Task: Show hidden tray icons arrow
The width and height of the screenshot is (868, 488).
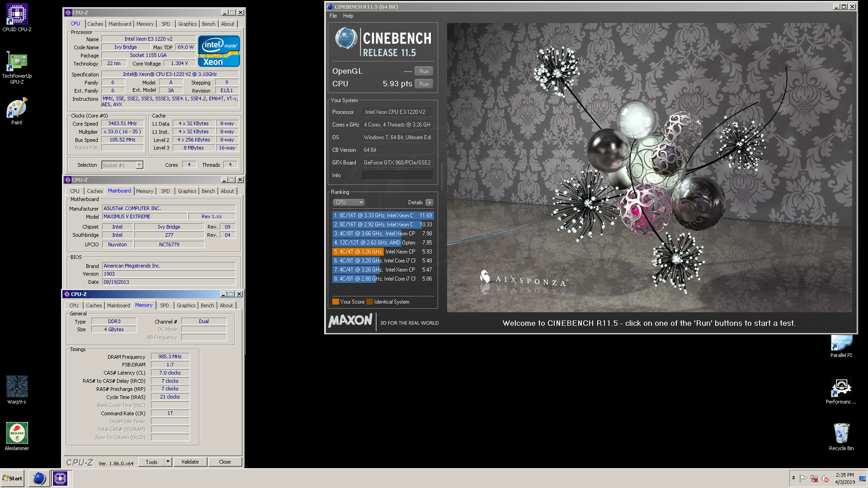Action: click(793, 478)
